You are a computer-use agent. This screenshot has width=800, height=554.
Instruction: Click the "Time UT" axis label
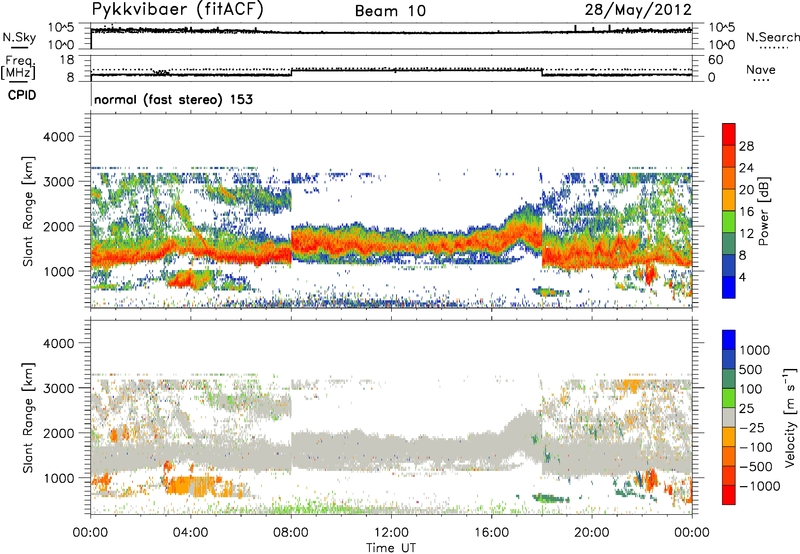pos(390,548)
